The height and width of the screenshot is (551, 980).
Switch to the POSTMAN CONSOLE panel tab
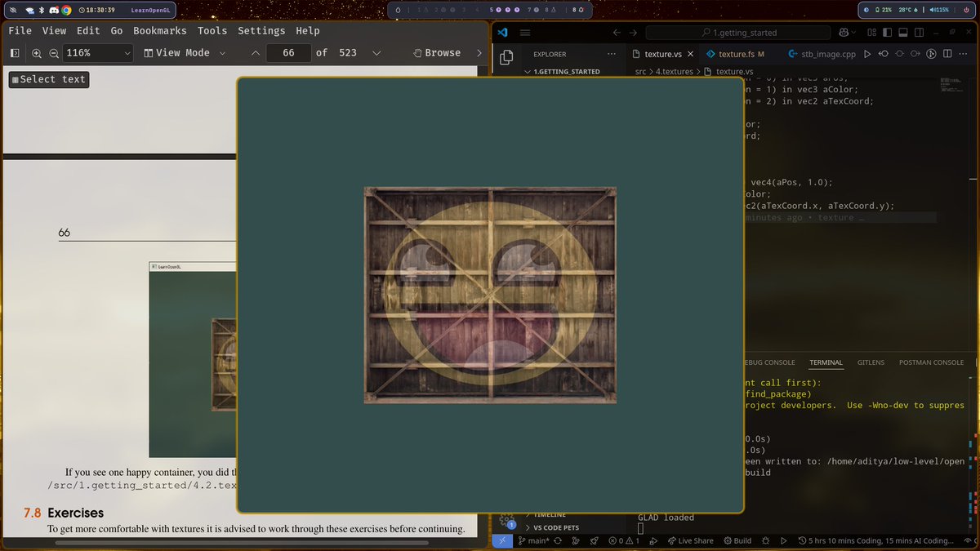pos(931,362)
